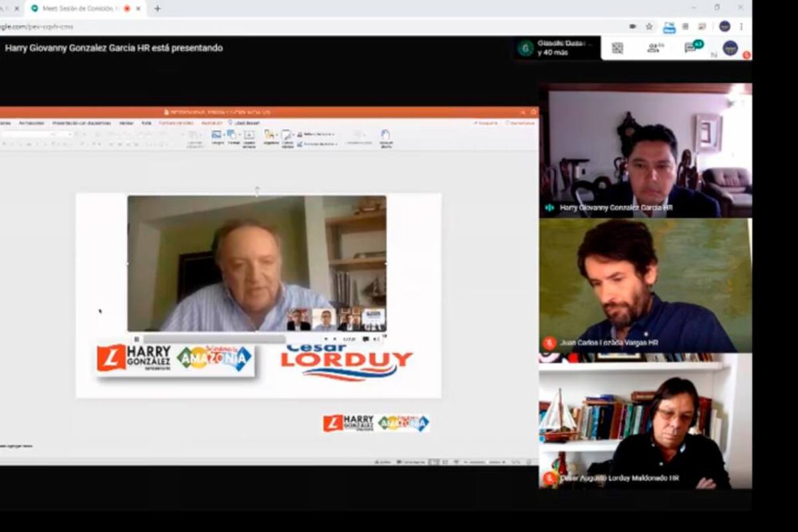The image size is (798, 532).
Task: Select Harry Giovanny Gonzalez Garcia video tile
Action: (646, 150)
